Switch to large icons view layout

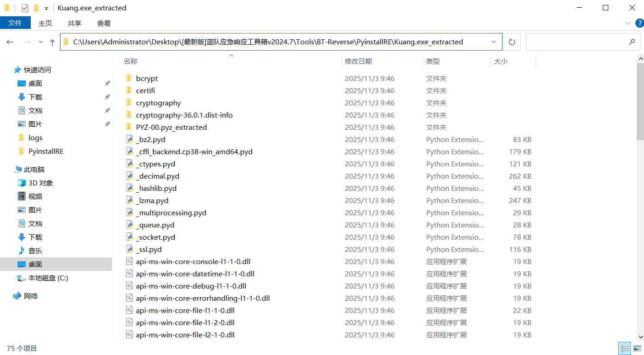point(637,348)
